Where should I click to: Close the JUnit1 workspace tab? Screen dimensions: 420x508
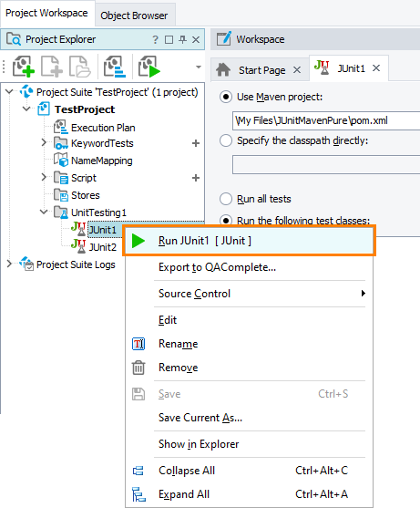coord(376,68)
